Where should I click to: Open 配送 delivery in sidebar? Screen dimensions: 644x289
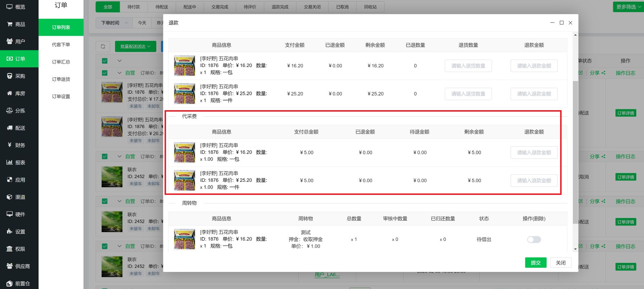coord(19,128)
